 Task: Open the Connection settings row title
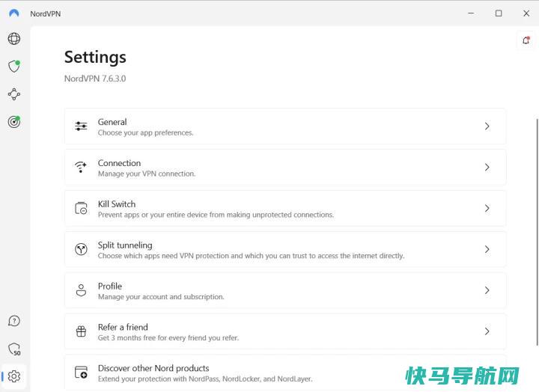(119, 163)
